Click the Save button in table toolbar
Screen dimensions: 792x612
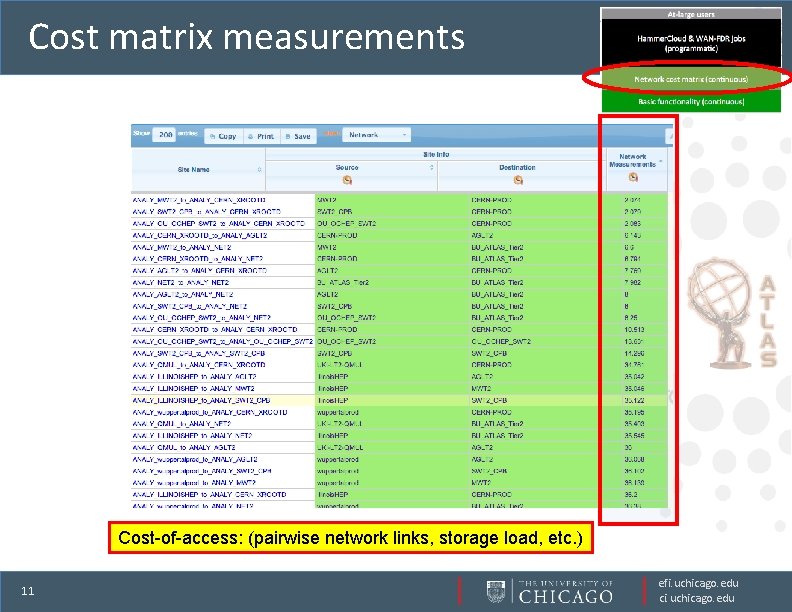click(x=298, y=136)
